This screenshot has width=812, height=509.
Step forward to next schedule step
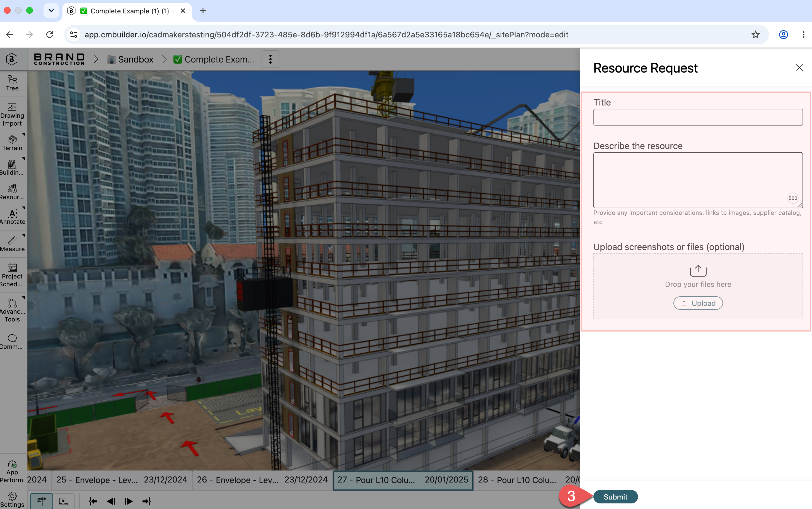pyautogui.click(x=129, y=501)
